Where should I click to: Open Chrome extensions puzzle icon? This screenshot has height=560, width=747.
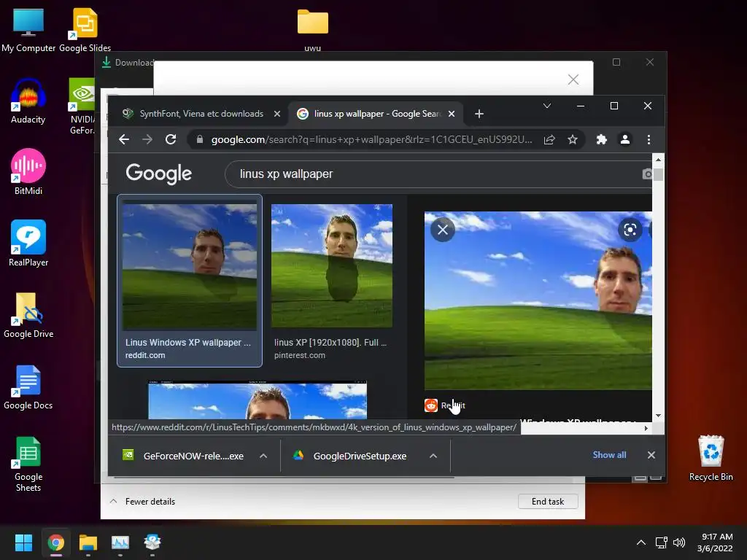pyautogui.click(x=602, y=139)
